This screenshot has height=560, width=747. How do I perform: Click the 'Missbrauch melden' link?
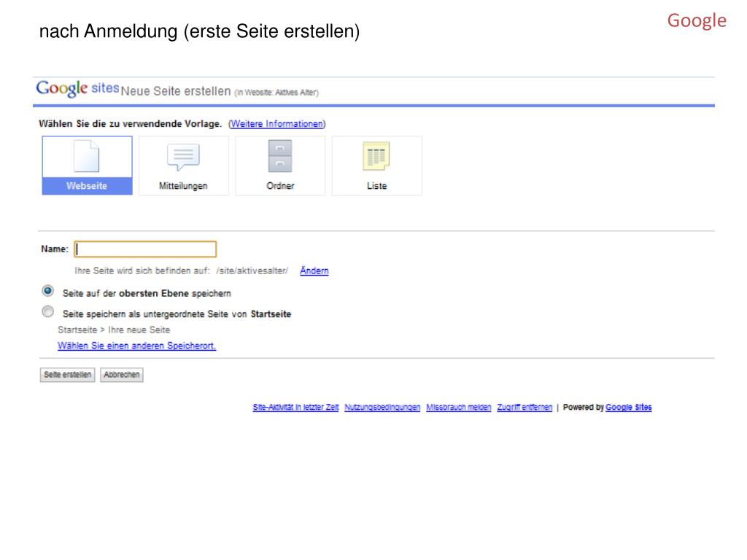[458, 407]
